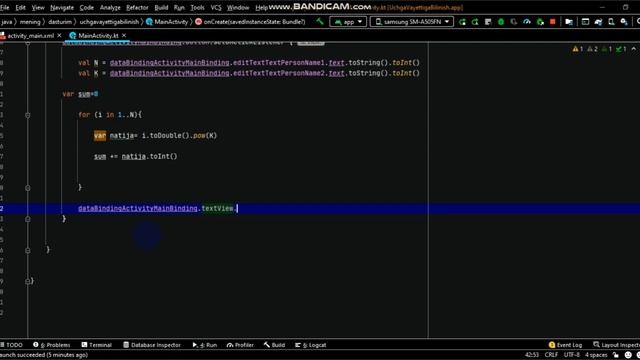Viewport: 640px width, 360px height.
Task: Open the SDK Manager icon
Action: pyautogui.click(x=624, y=22)
